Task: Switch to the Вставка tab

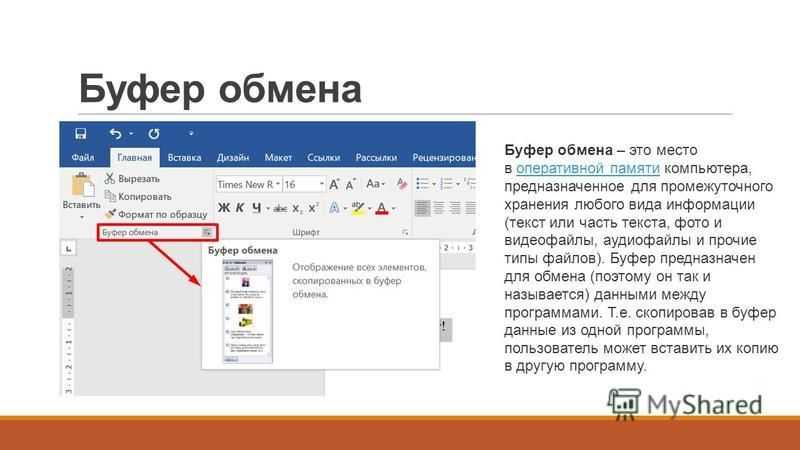Action: pyautogui.click(x=184, y=158)
